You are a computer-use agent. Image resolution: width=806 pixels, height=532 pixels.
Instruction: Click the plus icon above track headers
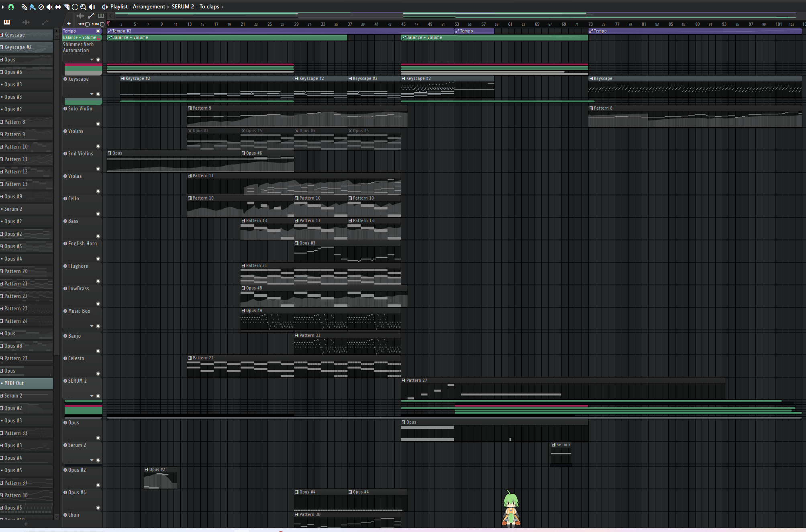click(x=69, y=23)
